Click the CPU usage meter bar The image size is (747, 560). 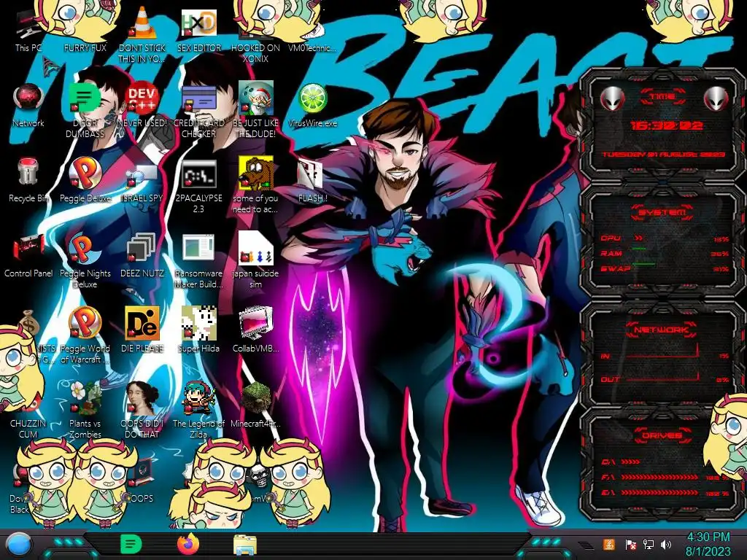(x=665, y=238)
